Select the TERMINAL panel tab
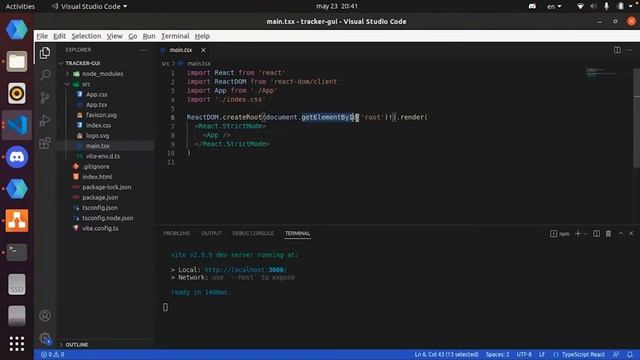The width and height of the screenshot is (640, 360). click(297, 233)
